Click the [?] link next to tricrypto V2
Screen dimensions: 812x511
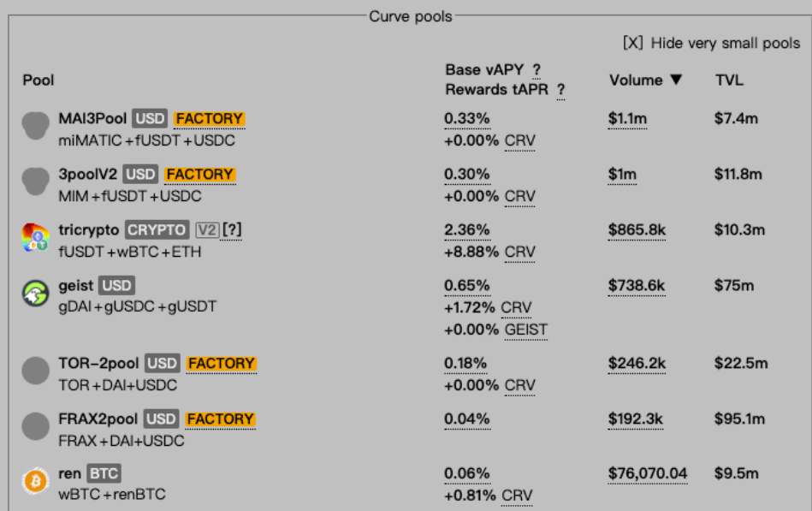click(232, 229)
